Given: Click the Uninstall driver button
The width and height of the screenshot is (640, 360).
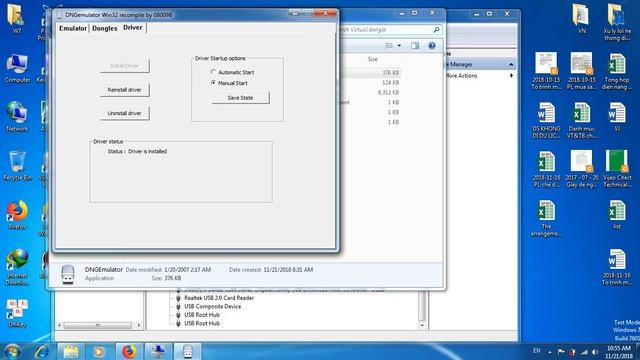Looking at the screenshot, I should tap(124, 113).
